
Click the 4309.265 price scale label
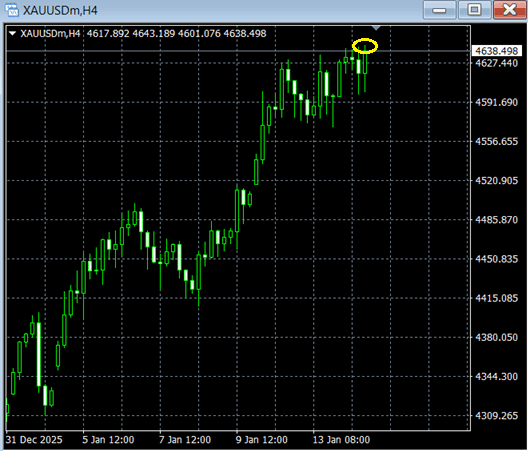(x=496, y=416)
